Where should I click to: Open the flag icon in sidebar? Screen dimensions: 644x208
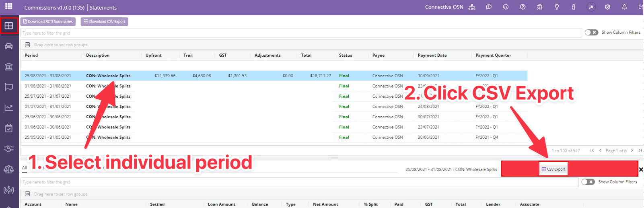pos(9,87)
